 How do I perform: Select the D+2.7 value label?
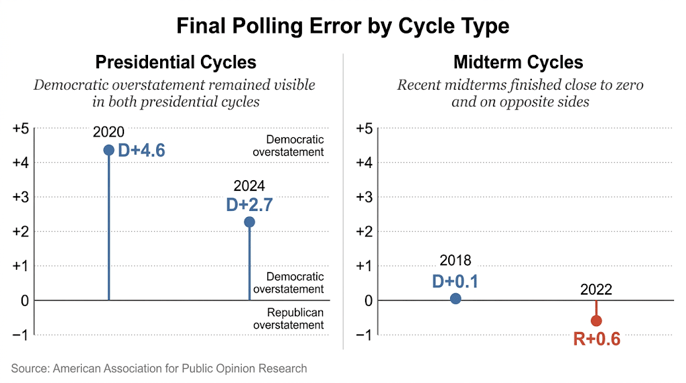(249, 205)
